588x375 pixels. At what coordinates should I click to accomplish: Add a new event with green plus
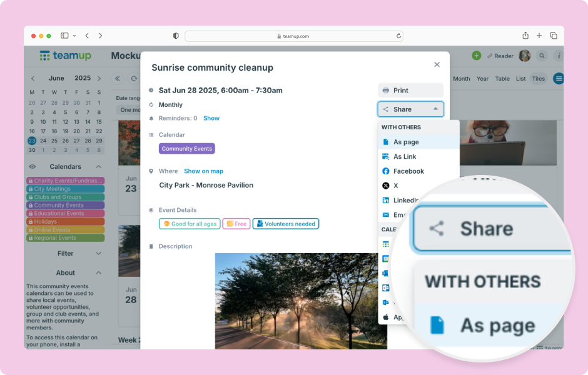click(476, 56)
